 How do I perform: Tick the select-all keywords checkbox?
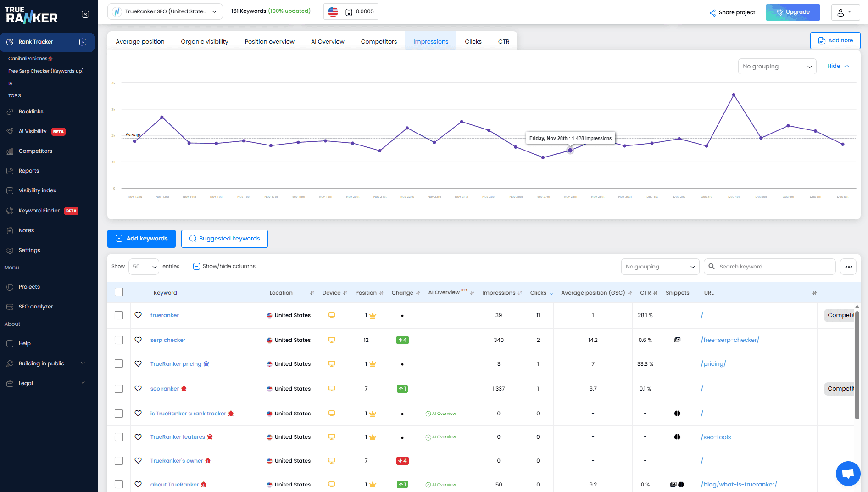point(119,292)
